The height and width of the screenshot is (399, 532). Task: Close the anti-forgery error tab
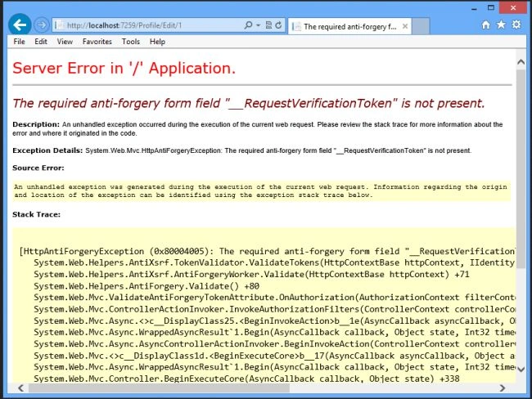click(x=405, y=26)
